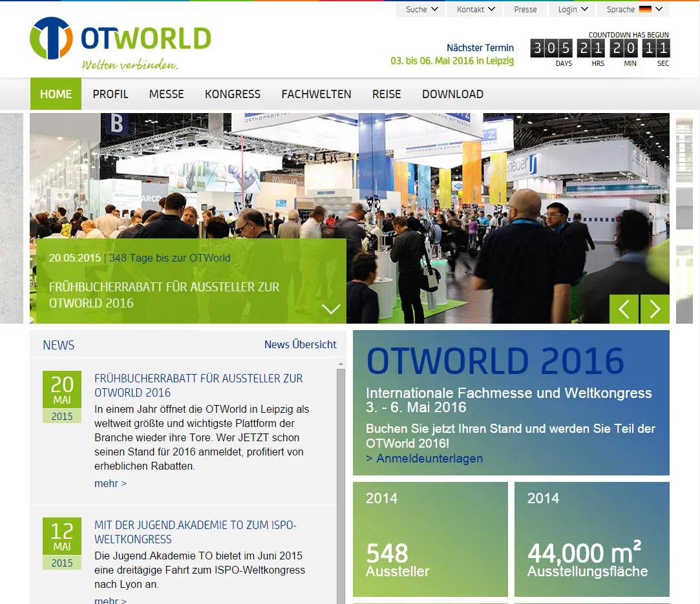Click '20.05.2015 | 348 Tage bis zur OTWorld'
The height and width of the screenshot is (604, 700).
(x=139, y=258)
